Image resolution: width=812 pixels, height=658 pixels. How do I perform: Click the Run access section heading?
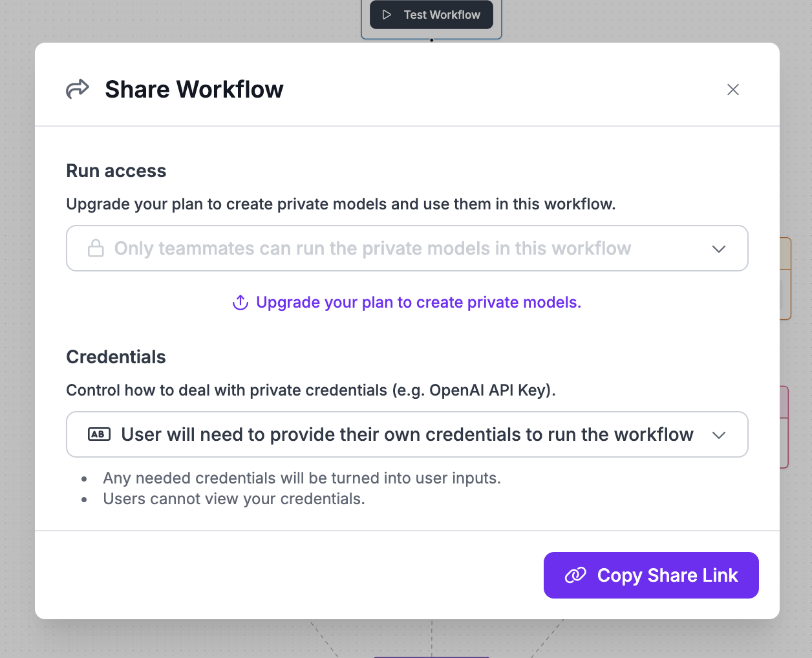tap(116, 171)
